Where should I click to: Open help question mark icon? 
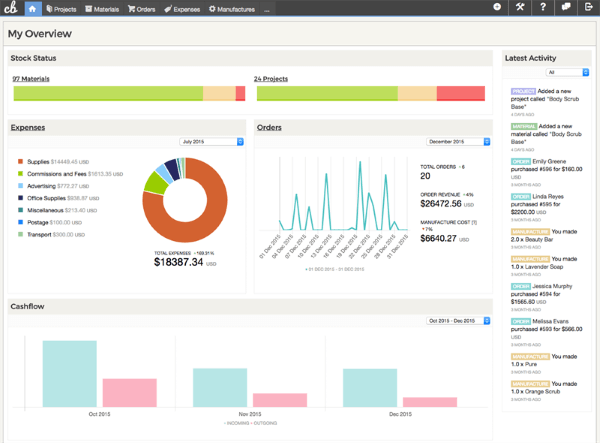(x=543, y=8)
